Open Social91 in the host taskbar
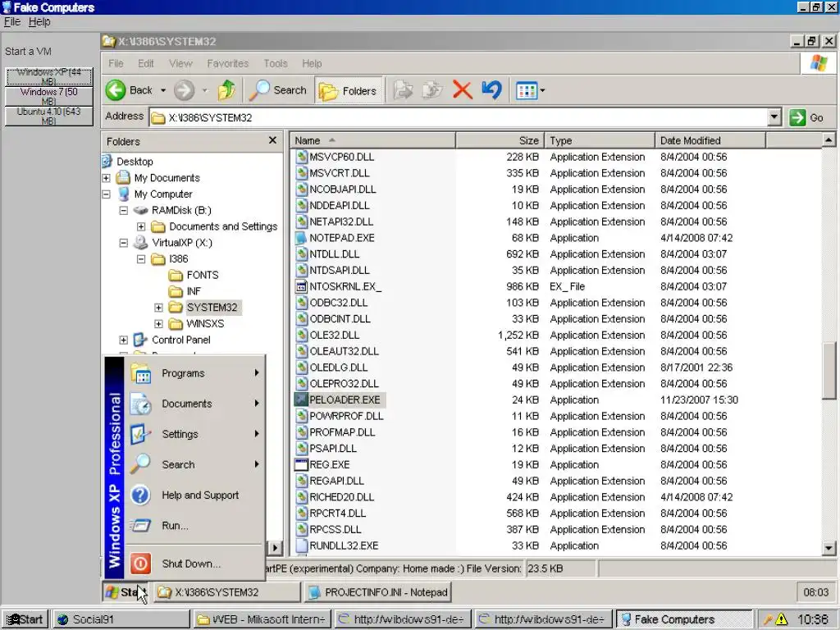This screenshot has width=840, height=630. (121, 619)
